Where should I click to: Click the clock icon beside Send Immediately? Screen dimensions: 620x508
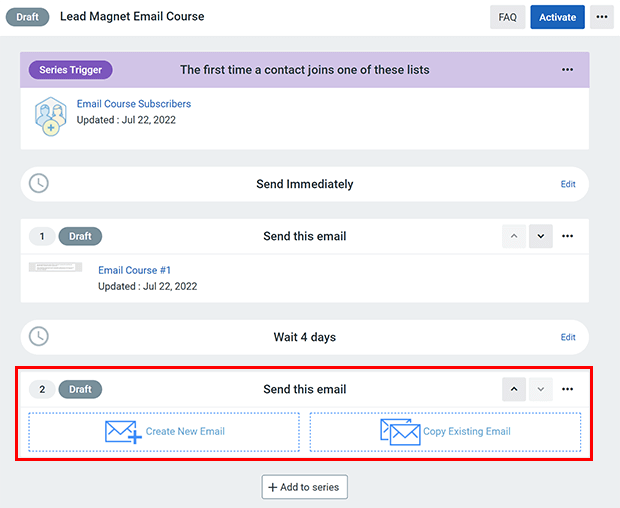coord(38,184)
